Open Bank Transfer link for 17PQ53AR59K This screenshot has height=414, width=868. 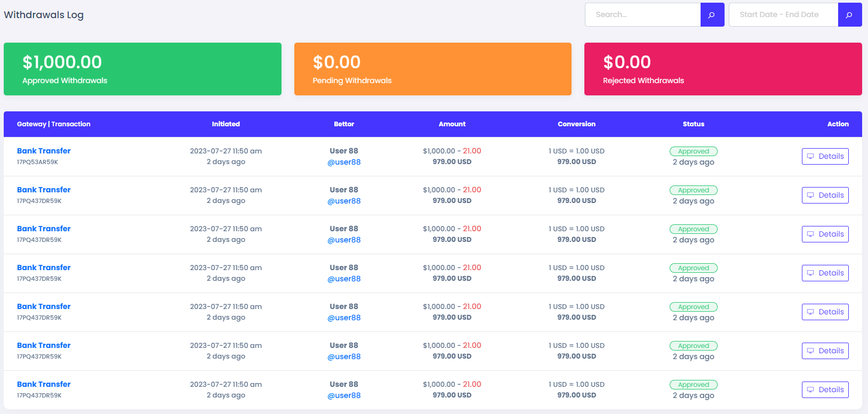[x=44, y=151]
